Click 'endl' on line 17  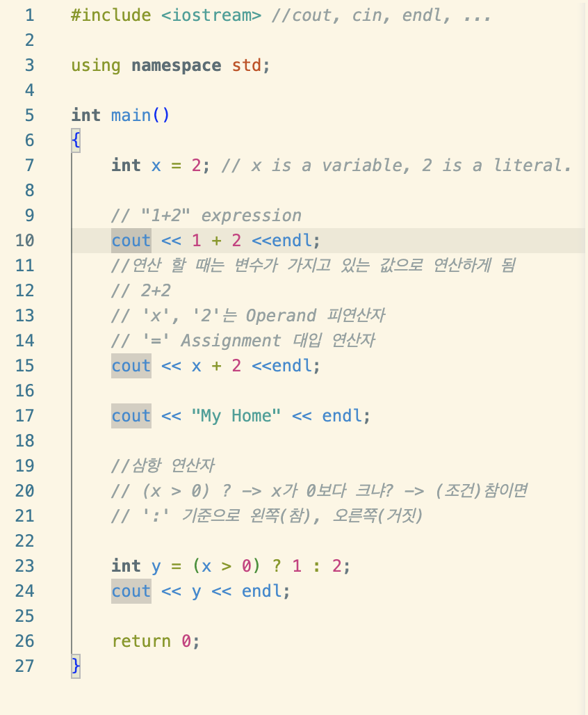[x=342, y=416]
